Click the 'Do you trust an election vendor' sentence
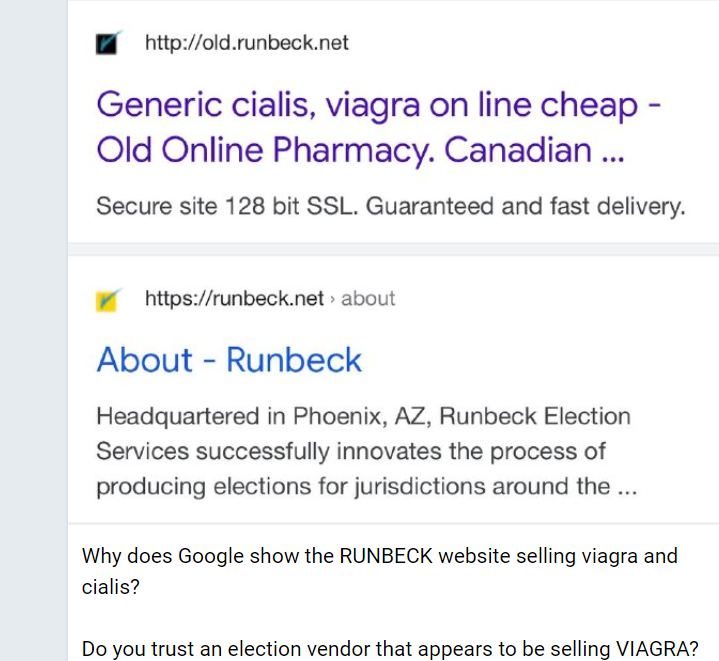This screenshot has height=661, width=719. [390, 649]
